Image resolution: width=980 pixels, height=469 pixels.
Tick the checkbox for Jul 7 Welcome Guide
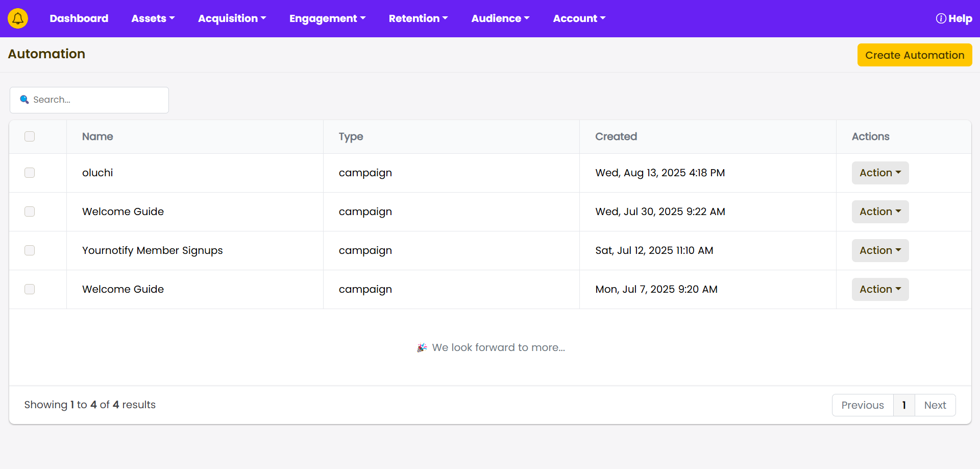coord(30,289)
